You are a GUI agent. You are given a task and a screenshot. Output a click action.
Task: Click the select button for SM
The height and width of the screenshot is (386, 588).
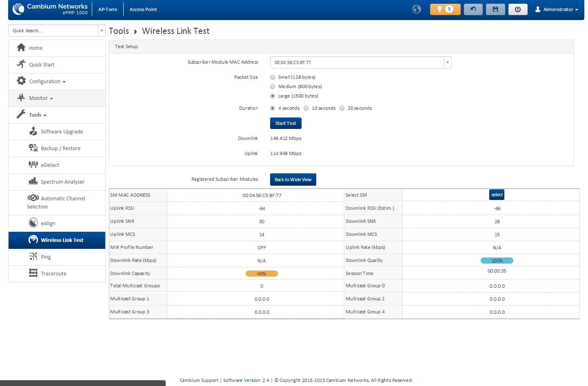(497, 195)
